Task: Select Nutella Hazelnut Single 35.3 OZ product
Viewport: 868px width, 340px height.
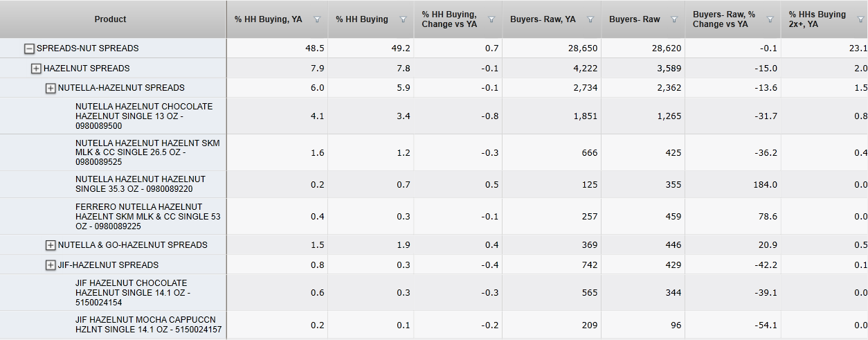Action: (141, 184)
